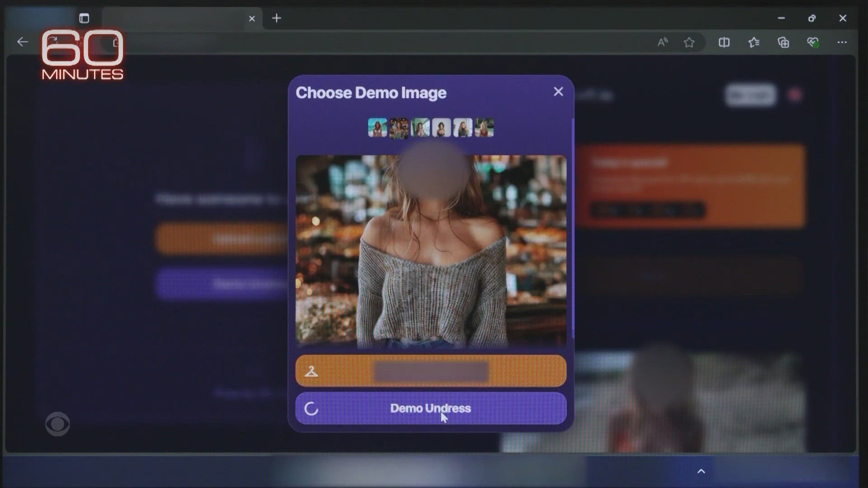Open the Settings and more menu

[x=842, y=42]
